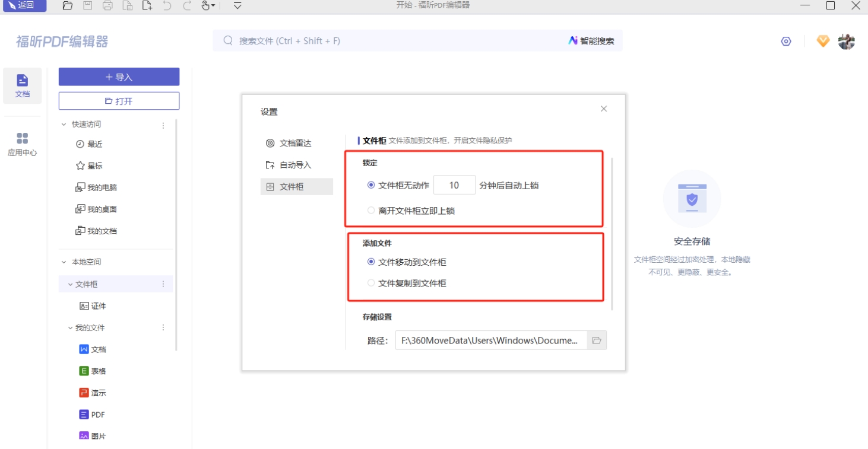Select 文件复制到文件柜 radio option
The image size is (868, 449).
pos(371,283)
